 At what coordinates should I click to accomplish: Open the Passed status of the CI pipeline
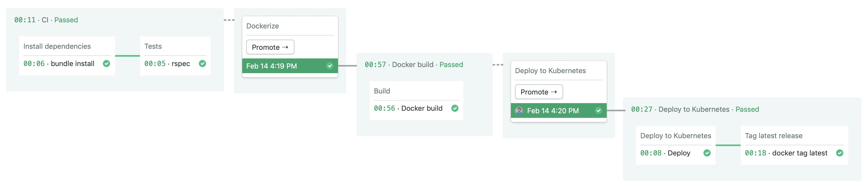point(66,20)
